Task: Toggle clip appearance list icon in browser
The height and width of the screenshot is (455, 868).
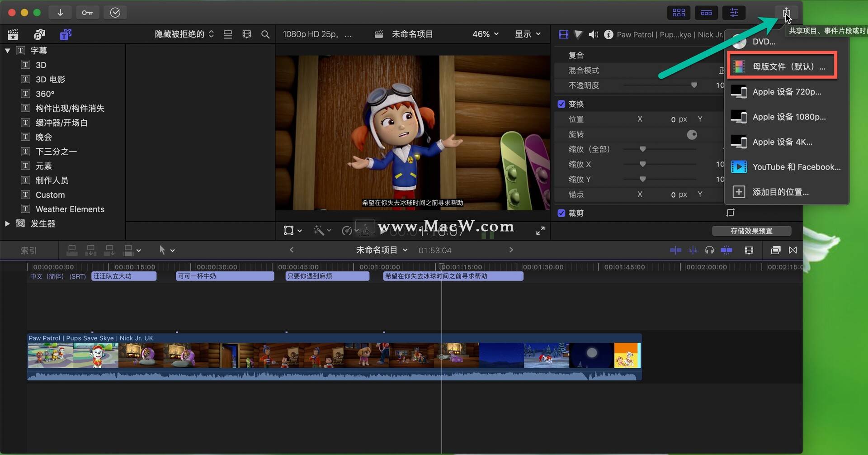Action: (x=228, y=34)
